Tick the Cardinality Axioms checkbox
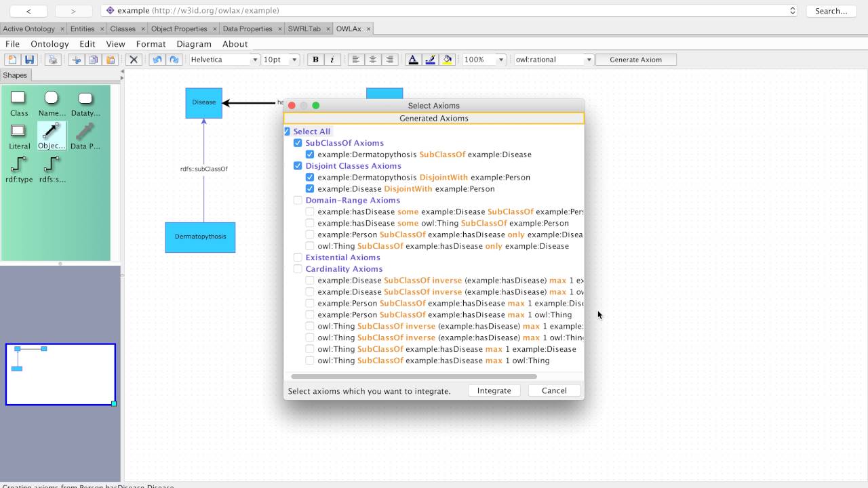The height and width of the screenshot is (488, 868). point(298,269)
